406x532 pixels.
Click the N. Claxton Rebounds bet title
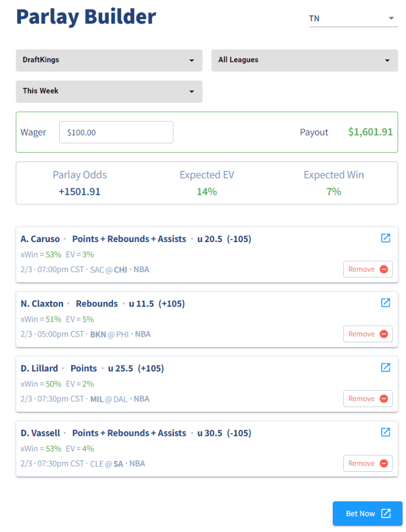tap(97, 303)
